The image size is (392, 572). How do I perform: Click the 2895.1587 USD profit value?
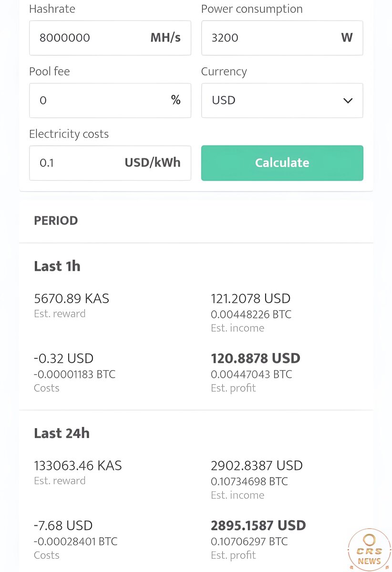click(258, 526)
